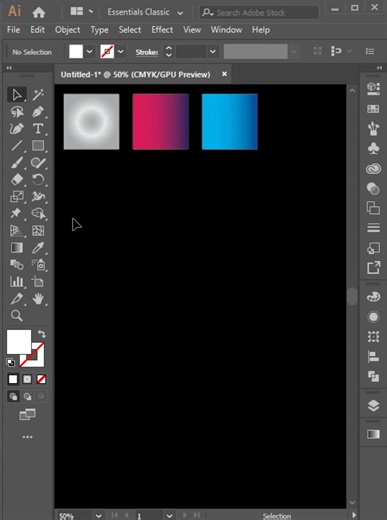The image size is (387, 520).
Task: Select the Rotate tool
Action: [x=38, y=180]
